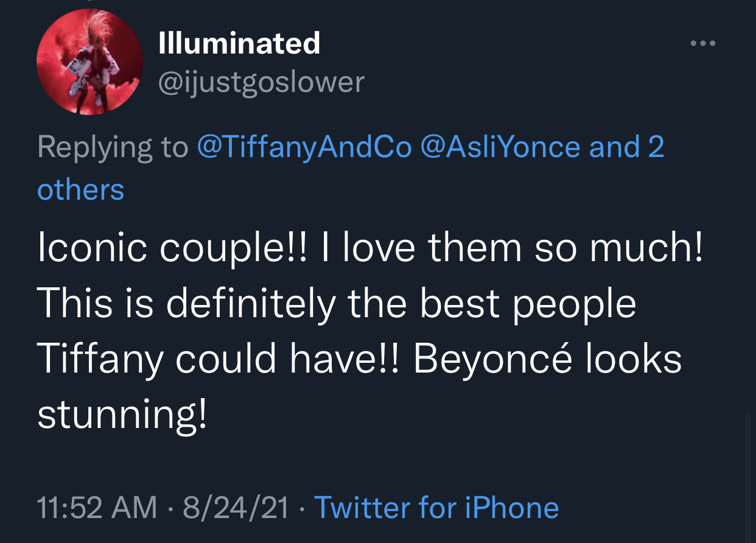Image resolution: width=756 pixels, height=543 pixels.
Task: Click the scrollbar on the right edge
Action: pyautogui.click(x=749, y=475)
